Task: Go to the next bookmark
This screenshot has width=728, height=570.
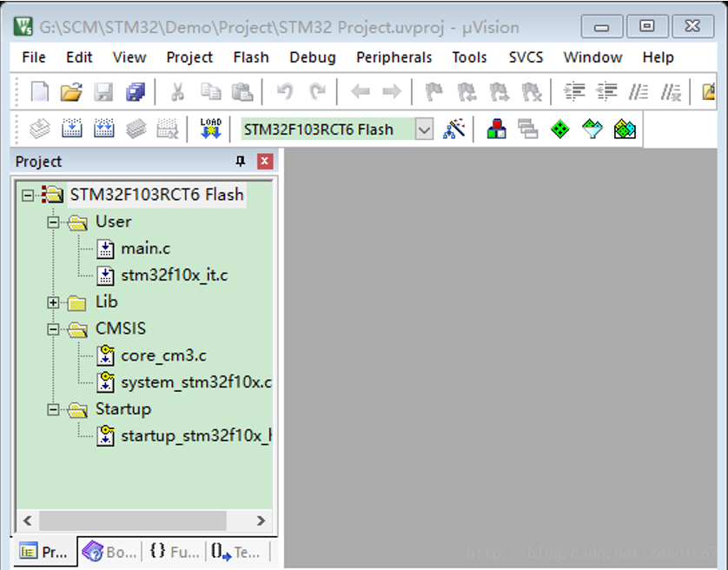Action: [500, 91]
